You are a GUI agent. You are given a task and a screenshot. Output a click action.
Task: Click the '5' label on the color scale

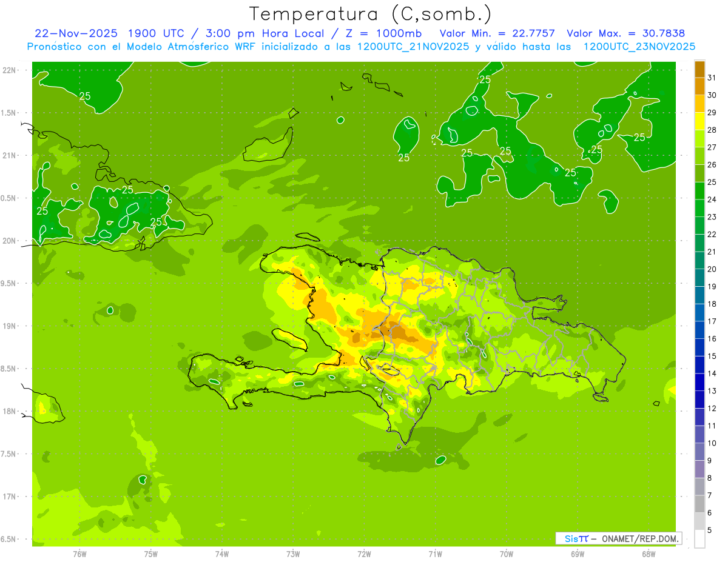coord(710,530)
